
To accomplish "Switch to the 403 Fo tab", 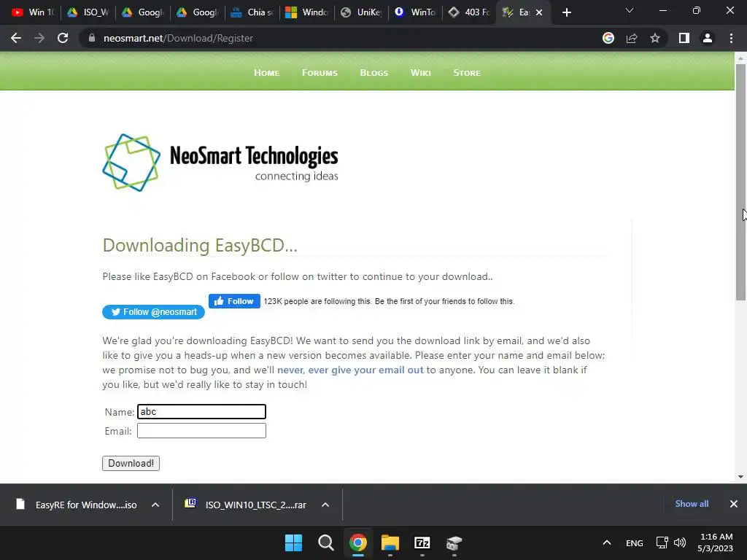I will [471, 12].
